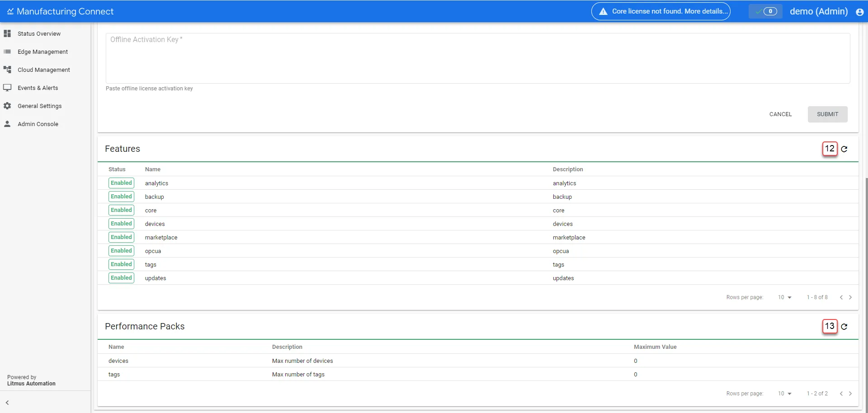Click the General Settings gear icon
Screen dimensions: 868x413
tap(7, 106)
